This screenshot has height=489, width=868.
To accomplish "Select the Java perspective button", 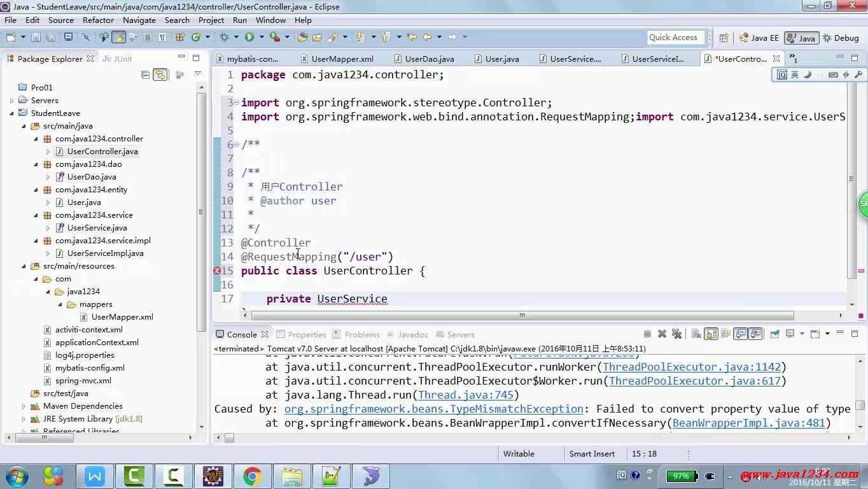I will (x=801, y=38).
